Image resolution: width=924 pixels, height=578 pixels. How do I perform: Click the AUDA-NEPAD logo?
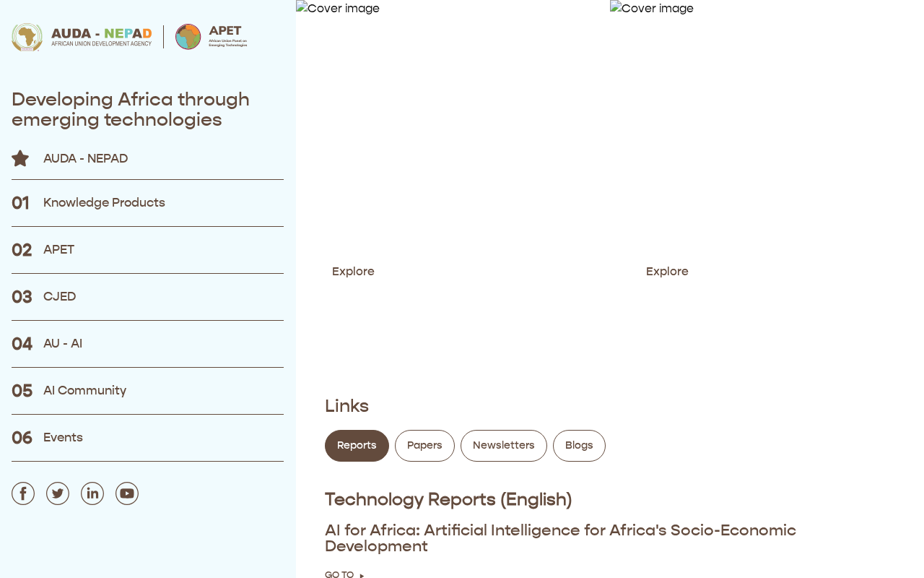82,37
